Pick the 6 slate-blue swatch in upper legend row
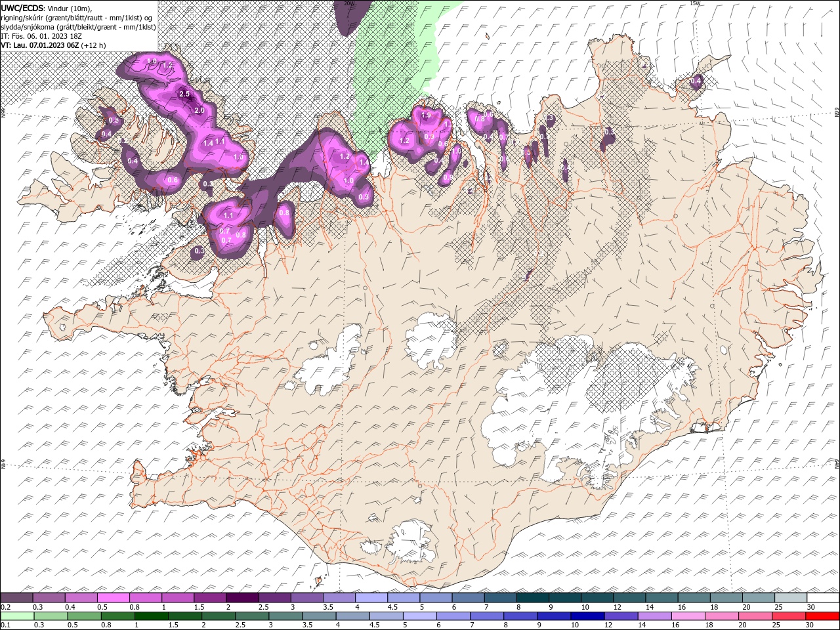 click(x=469, y=598)
